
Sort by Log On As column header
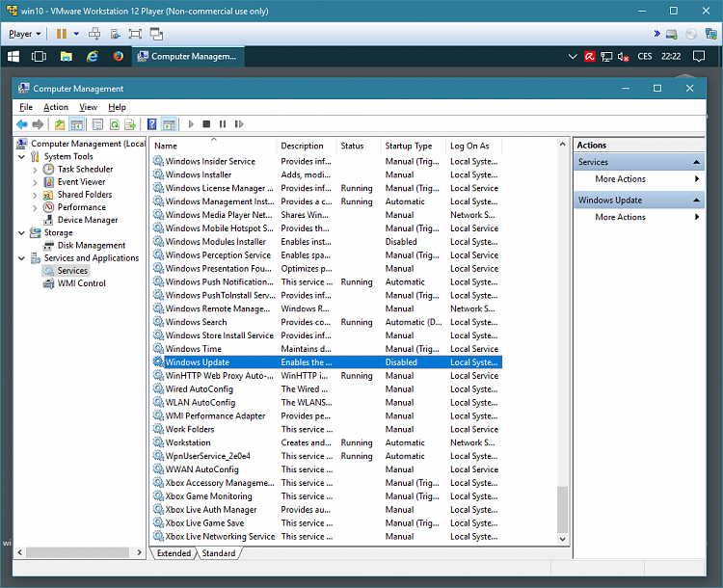tap(473, 146)
